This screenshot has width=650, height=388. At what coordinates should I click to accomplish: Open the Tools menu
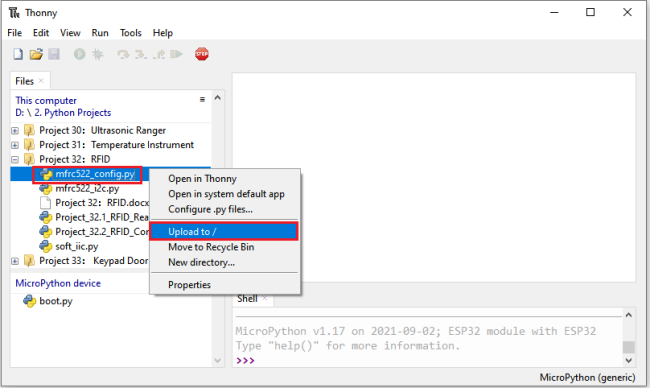coord(131,33)
